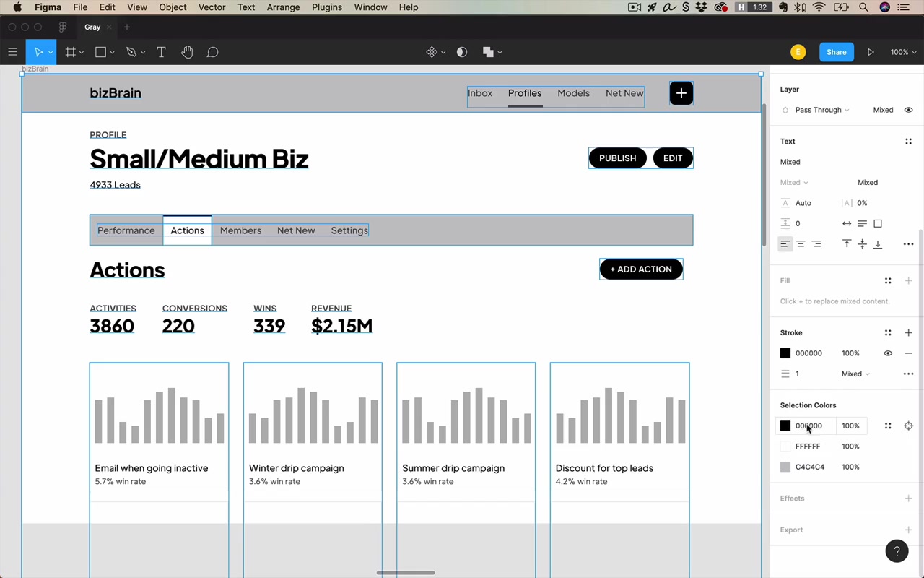This screenshot has width=924, height=578.
Task: Open advanced stroke options ellipsis
Action: (x=908, y=374)
